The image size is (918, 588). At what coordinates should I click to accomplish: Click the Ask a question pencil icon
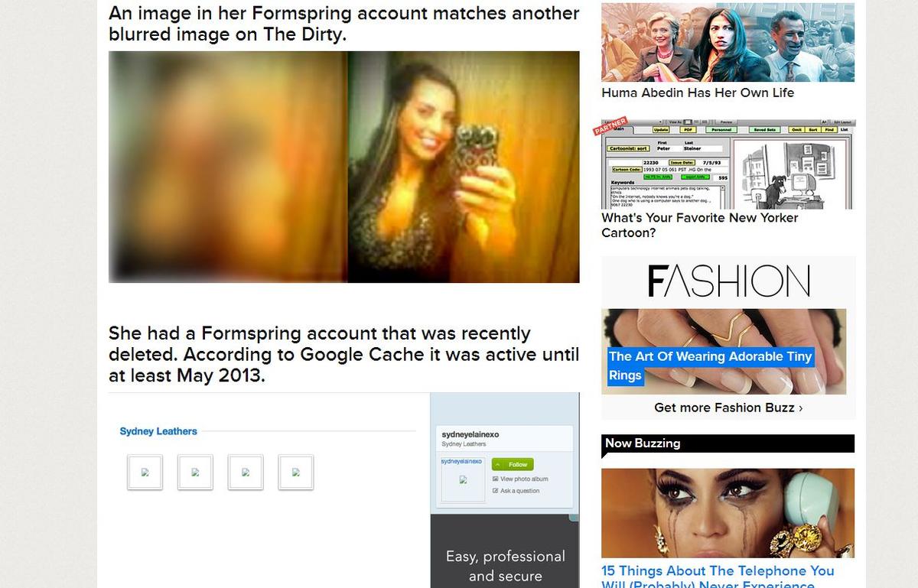496,491
